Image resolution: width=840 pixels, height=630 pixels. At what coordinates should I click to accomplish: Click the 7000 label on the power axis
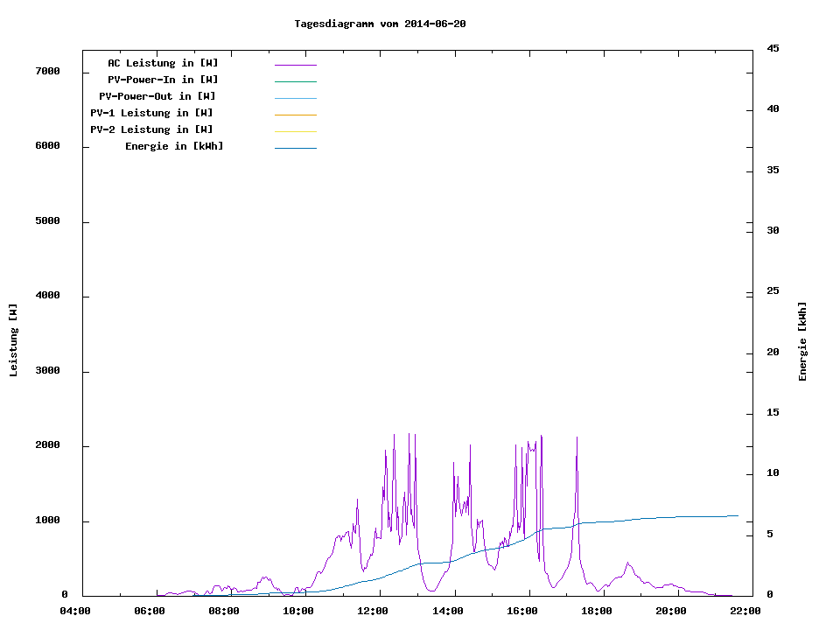pyautogui.click(x=47, y=71)
